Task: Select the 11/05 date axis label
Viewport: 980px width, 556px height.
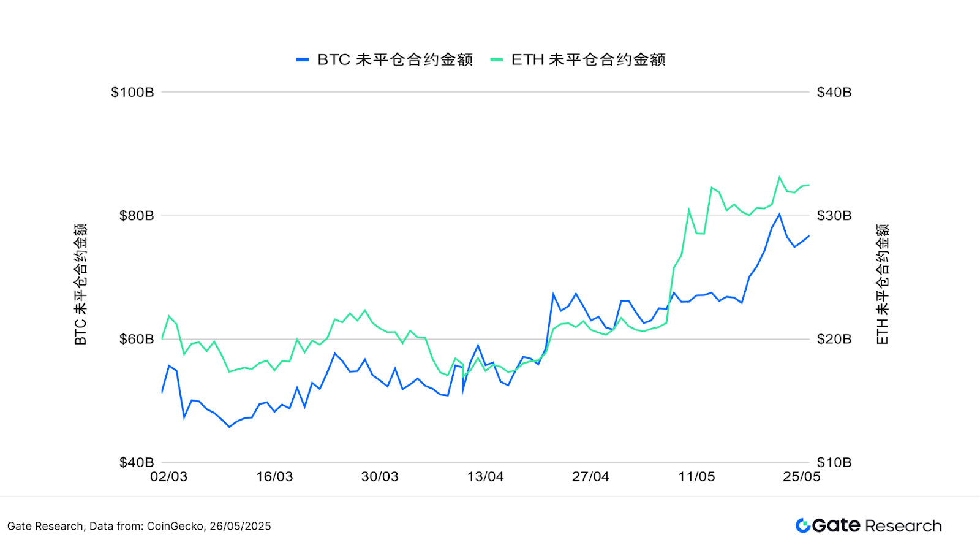Action: point(696,476)
